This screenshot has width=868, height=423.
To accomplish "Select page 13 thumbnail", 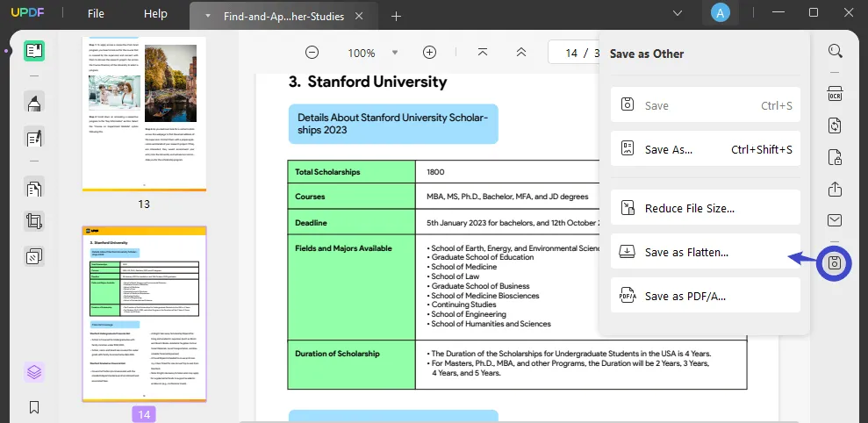I will pyautogui.click(x=144, y=112).
